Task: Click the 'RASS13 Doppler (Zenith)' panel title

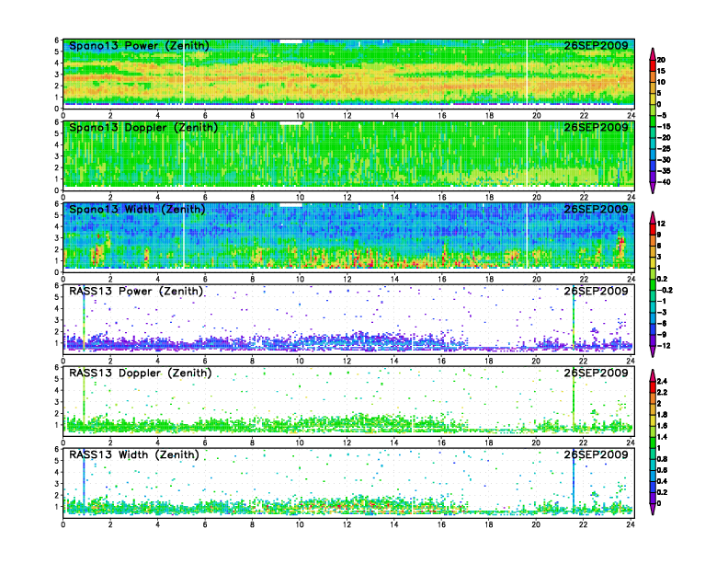Action: (x=141, y=373)
